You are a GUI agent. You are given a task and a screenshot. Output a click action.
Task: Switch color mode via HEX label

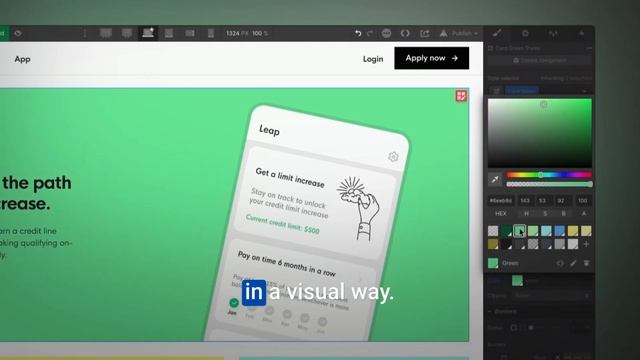501,213
